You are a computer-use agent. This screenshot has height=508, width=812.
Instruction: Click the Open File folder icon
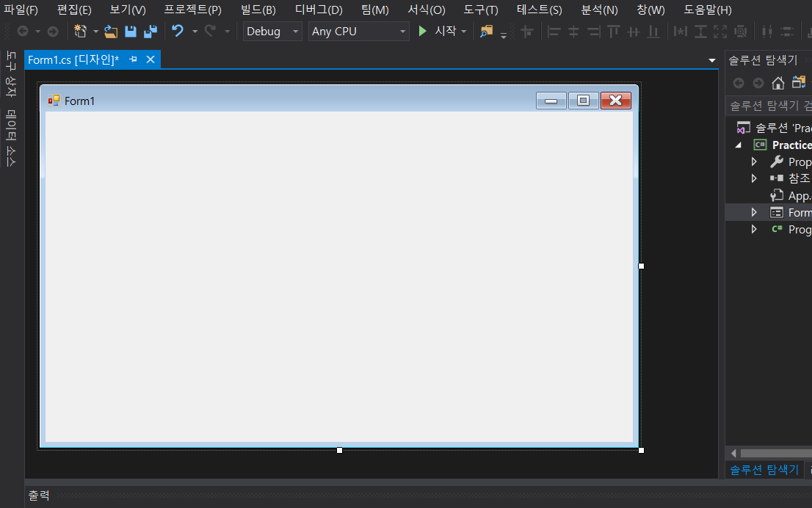110,32
